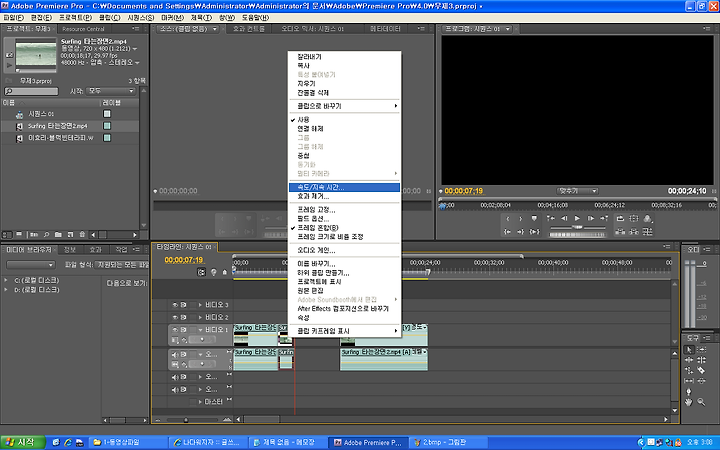This screenshot has width=720, height=450.
Task: Click the Program monitor jog wheel strip
Action: point(578,235)
